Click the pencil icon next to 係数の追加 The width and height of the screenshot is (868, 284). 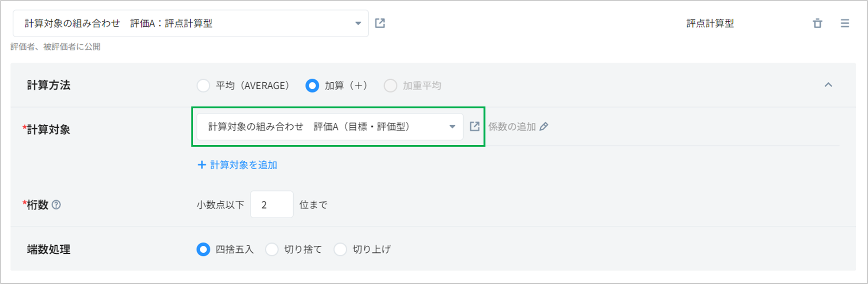coord(544,127)
